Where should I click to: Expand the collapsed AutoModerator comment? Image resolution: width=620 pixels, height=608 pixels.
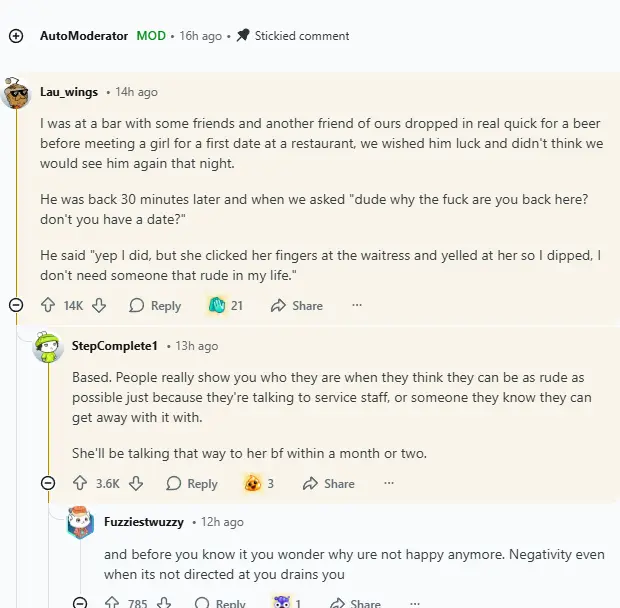(15, 36)
